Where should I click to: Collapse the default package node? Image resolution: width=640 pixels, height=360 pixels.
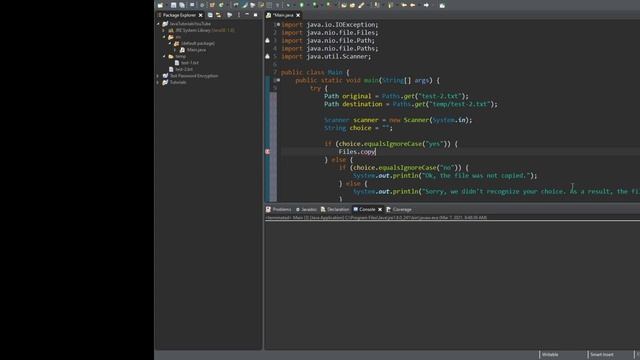pos(170,43)
